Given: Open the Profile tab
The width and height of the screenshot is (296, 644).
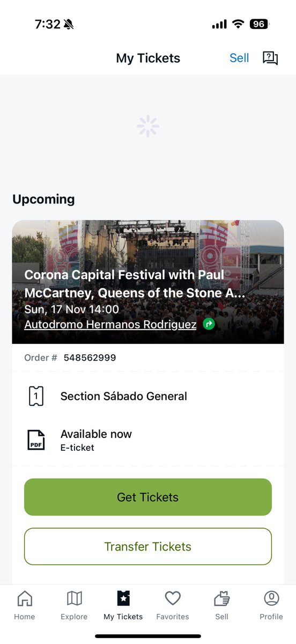Looking at the screenshot, I should 271,606.
